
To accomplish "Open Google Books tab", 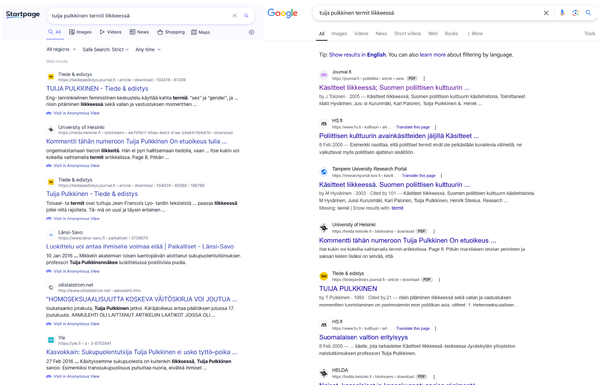I will [451, 34].
